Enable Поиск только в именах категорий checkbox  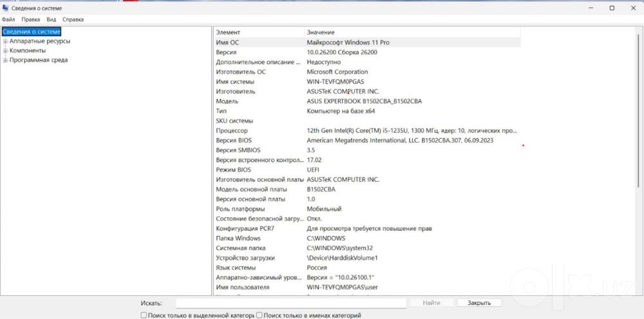click(259, 315)
